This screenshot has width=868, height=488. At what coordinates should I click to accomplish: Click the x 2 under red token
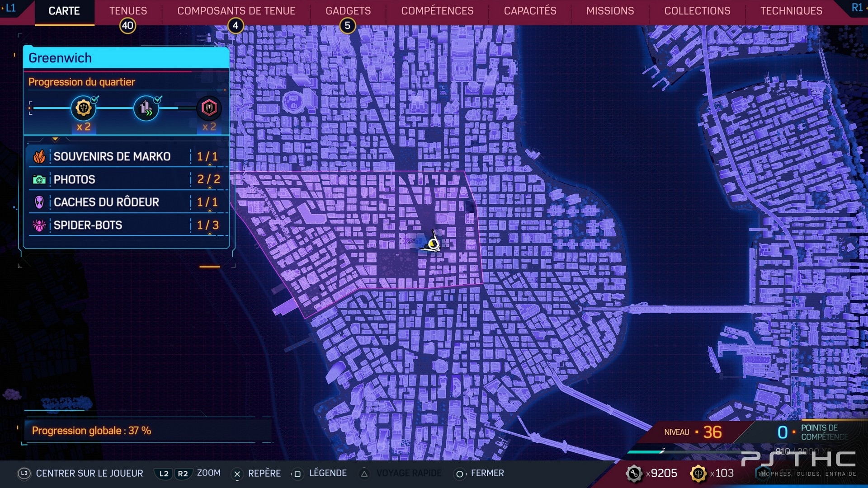click(x=209, y=127)
